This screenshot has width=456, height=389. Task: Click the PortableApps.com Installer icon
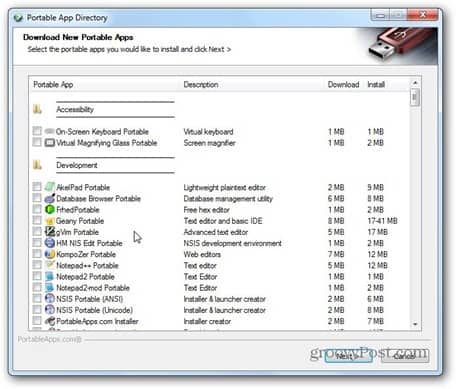pos(49,321)
